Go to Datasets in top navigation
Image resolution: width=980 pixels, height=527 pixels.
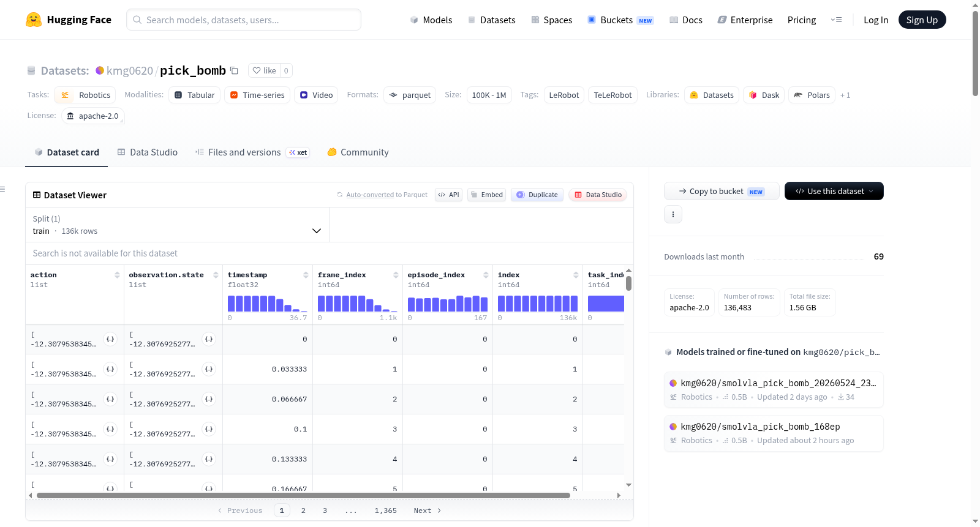(x=492, y=20)
